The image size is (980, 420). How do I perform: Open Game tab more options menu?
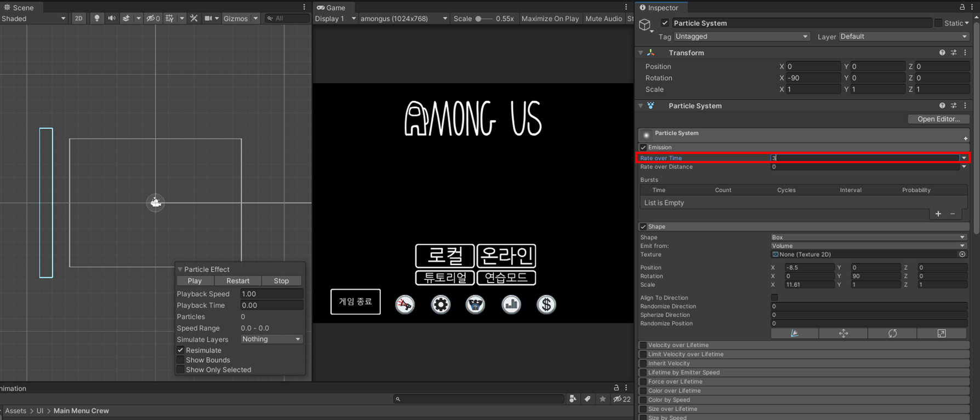coord(626,7)
